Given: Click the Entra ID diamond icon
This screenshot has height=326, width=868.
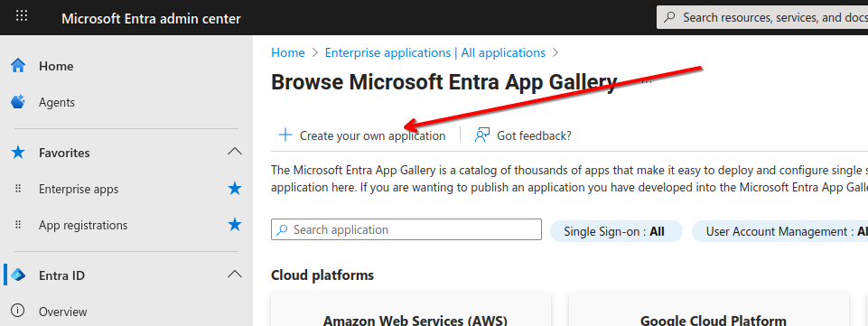Looking at the screenshot, I should 18,275.
